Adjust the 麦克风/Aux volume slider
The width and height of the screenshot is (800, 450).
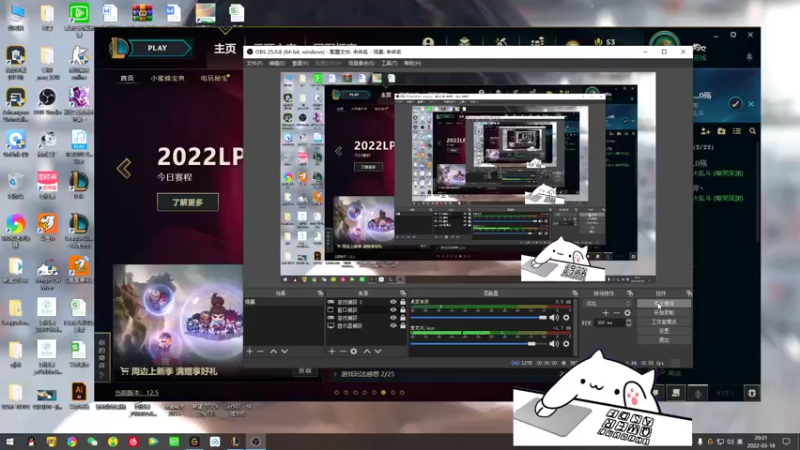tap(479, 344)
